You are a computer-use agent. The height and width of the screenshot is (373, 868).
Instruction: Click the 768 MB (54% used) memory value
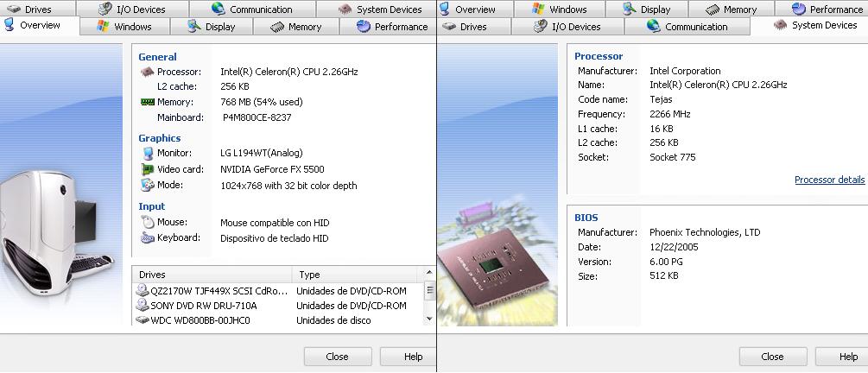262,102
